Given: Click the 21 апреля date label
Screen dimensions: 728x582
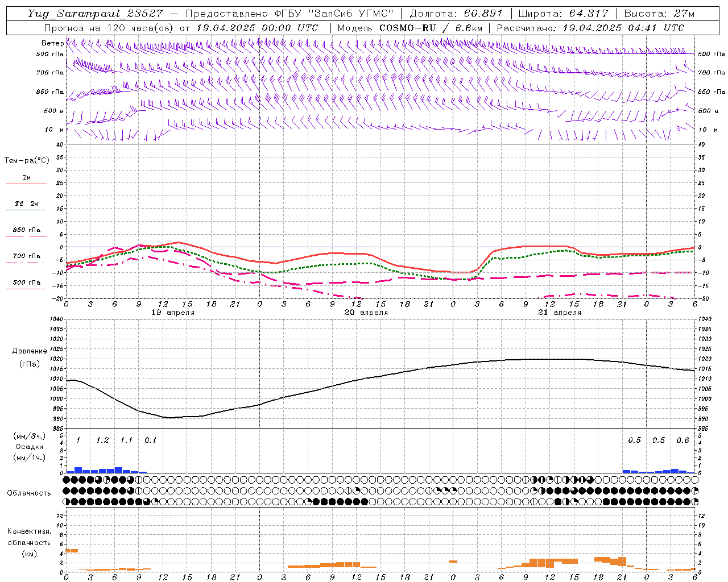Looking at the screenshot, I should pos(560,313).
